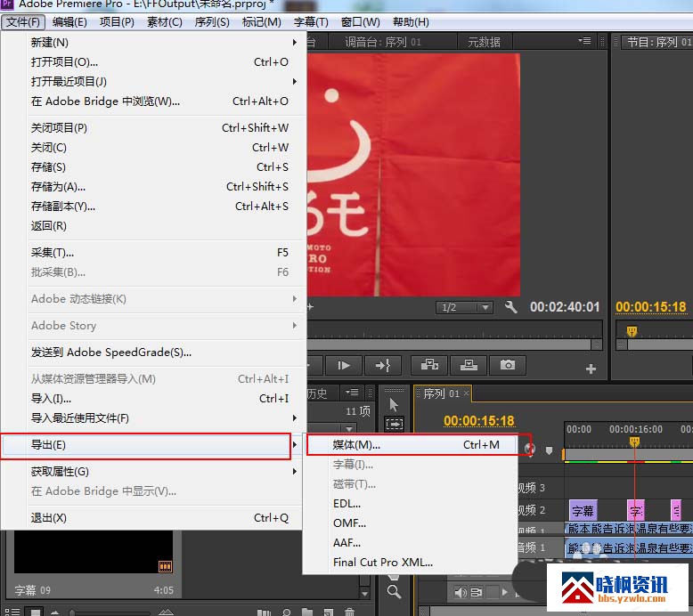Open the button editor plus icon
This screenshot has width=693, height=616.
pos(591,369)
